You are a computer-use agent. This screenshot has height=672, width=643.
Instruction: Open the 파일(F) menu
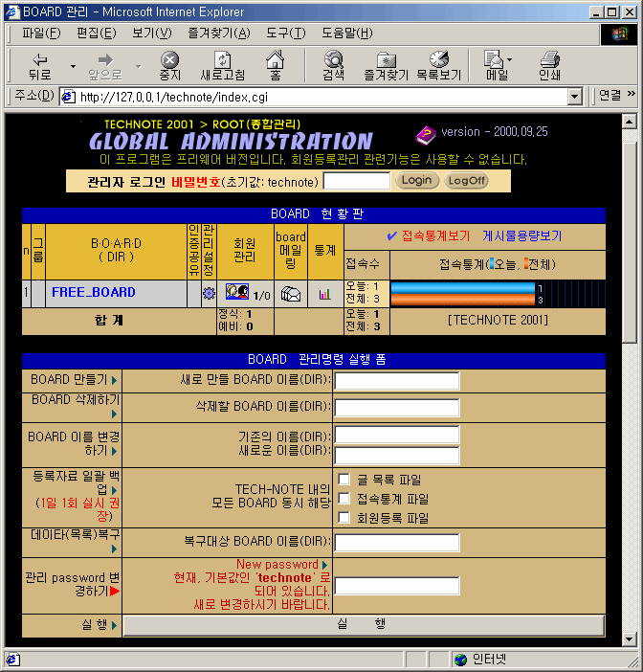41,33
